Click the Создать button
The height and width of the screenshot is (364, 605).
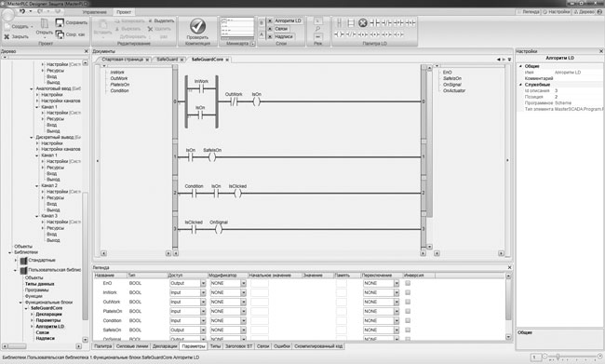point(19,26)
